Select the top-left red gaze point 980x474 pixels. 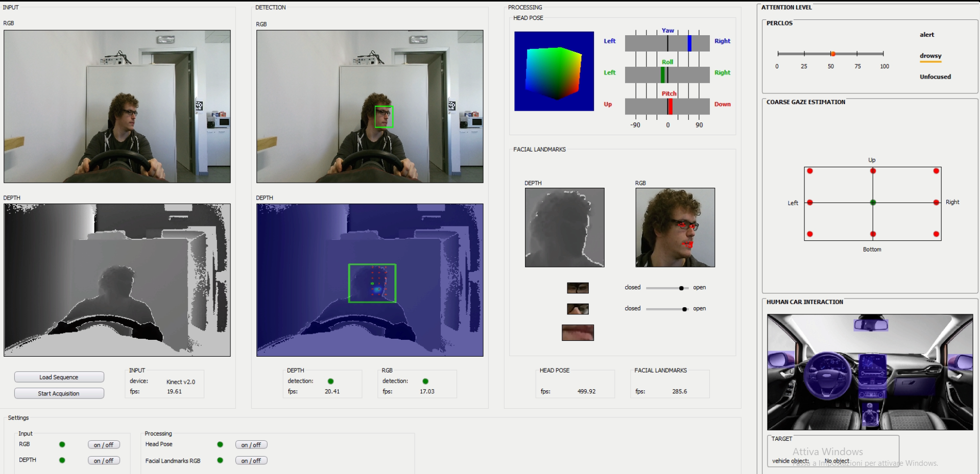point(810,171)
